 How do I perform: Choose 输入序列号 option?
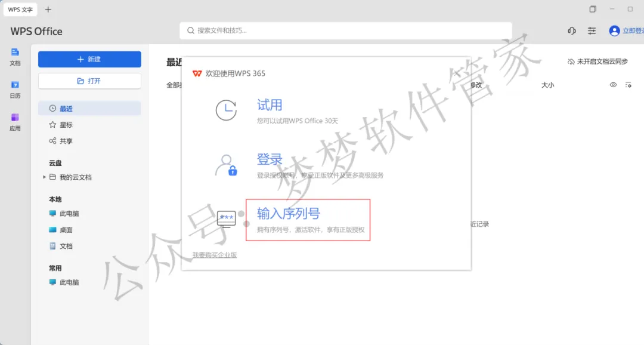[308, 220]
